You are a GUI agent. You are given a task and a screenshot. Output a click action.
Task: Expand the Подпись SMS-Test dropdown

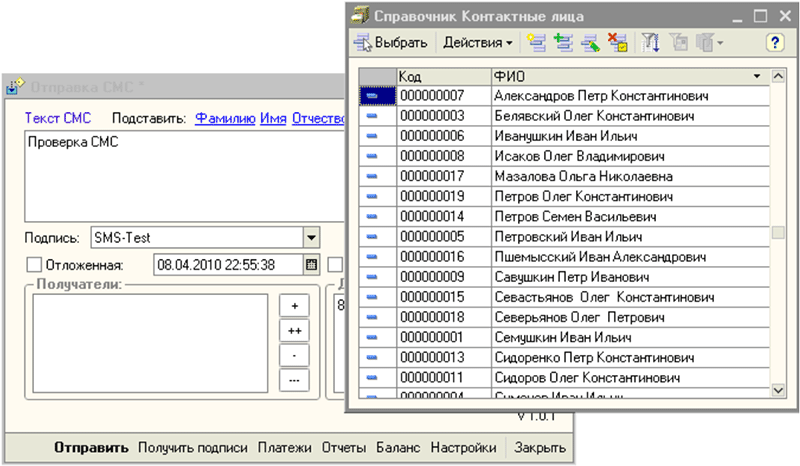pos(311,238)
